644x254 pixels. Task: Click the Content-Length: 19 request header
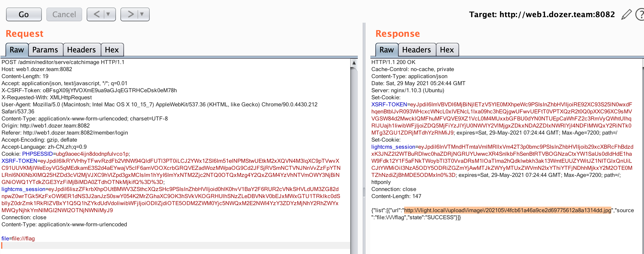(25, 76)
